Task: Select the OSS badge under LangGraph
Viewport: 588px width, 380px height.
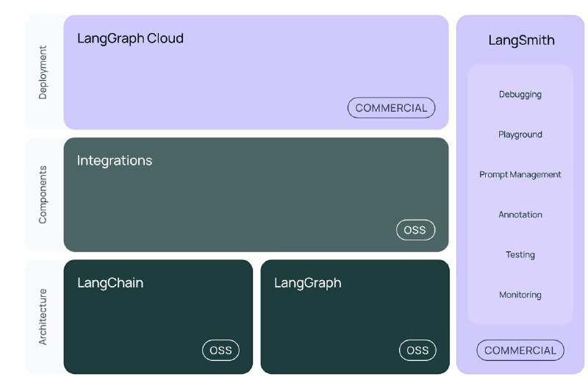Action: pyautogui.click(x=417, y=350)
